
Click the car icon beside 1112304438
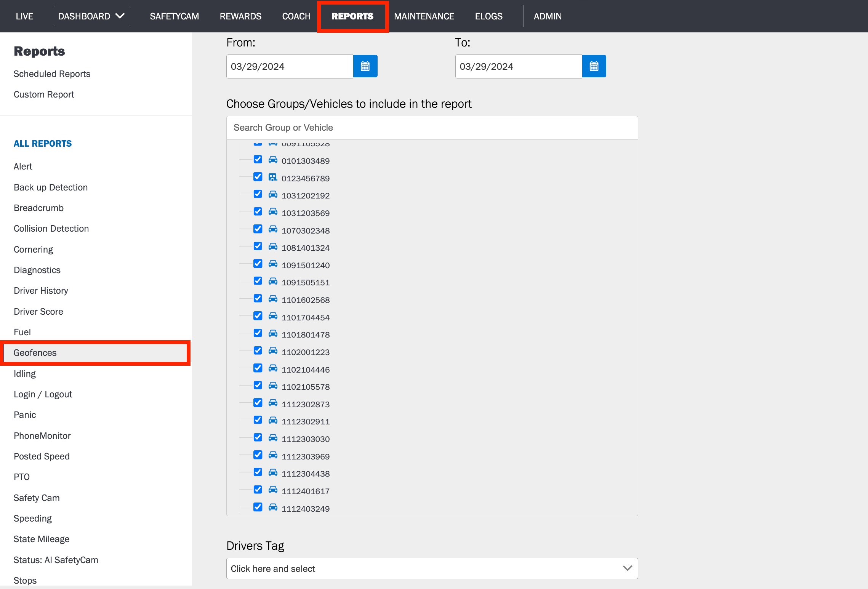tap(273, 473)
